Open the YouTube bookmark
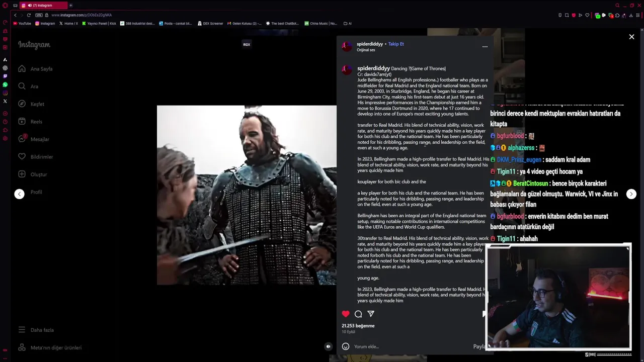Viewport: 644px width, 362px height. [x=22, y=24]
